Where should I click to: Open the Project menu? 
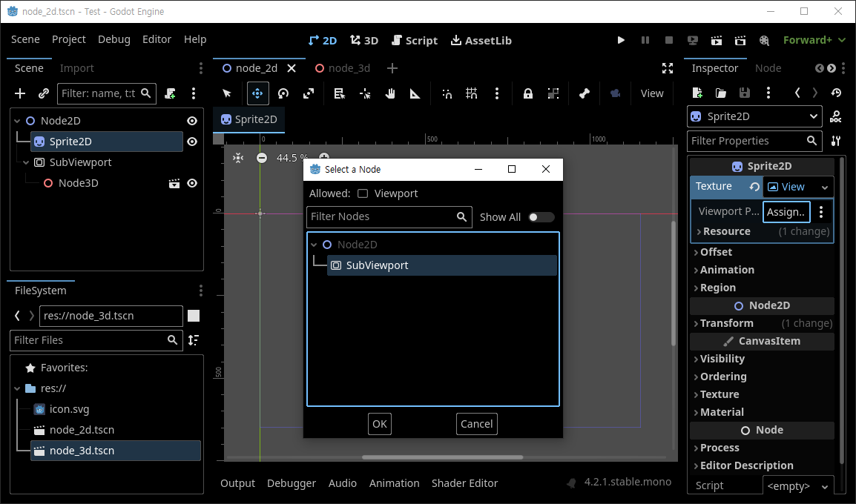point(69,39)
